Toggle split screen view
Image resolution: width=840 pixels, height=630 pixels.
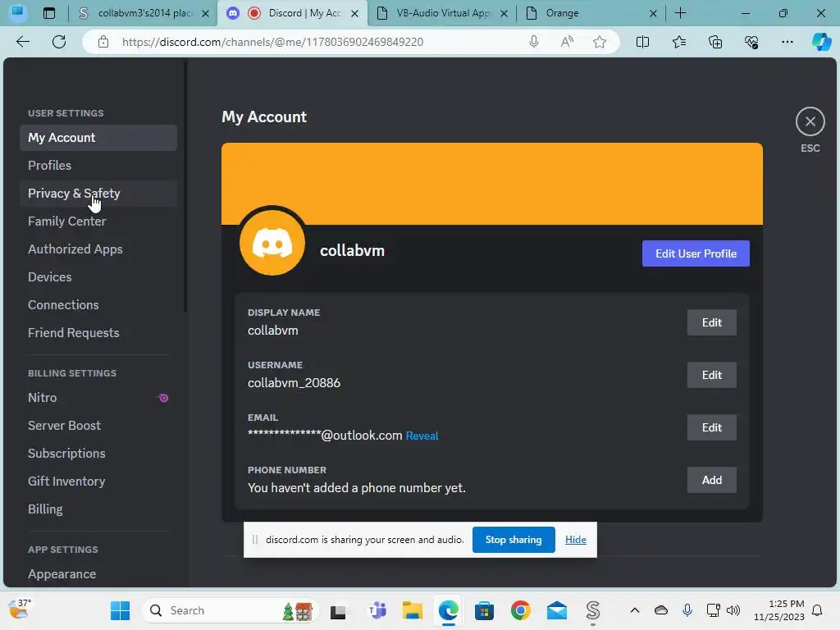642,42
